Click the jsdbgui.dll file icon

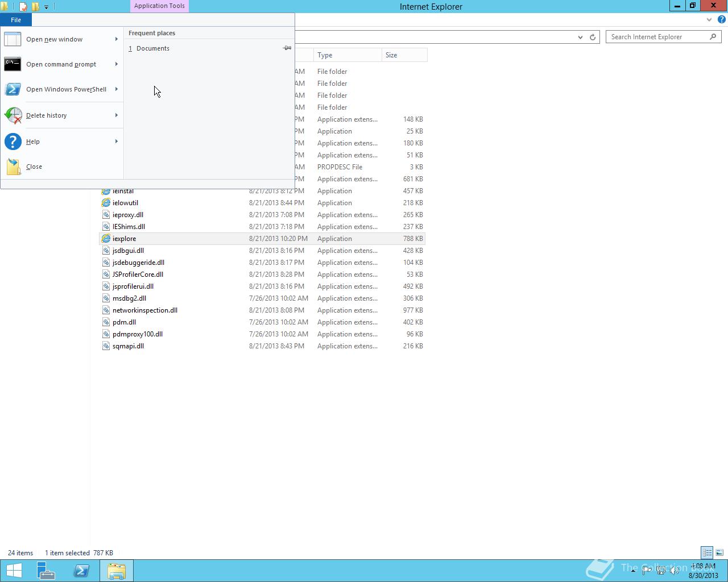pyautogui.click(x=106, y=251)
